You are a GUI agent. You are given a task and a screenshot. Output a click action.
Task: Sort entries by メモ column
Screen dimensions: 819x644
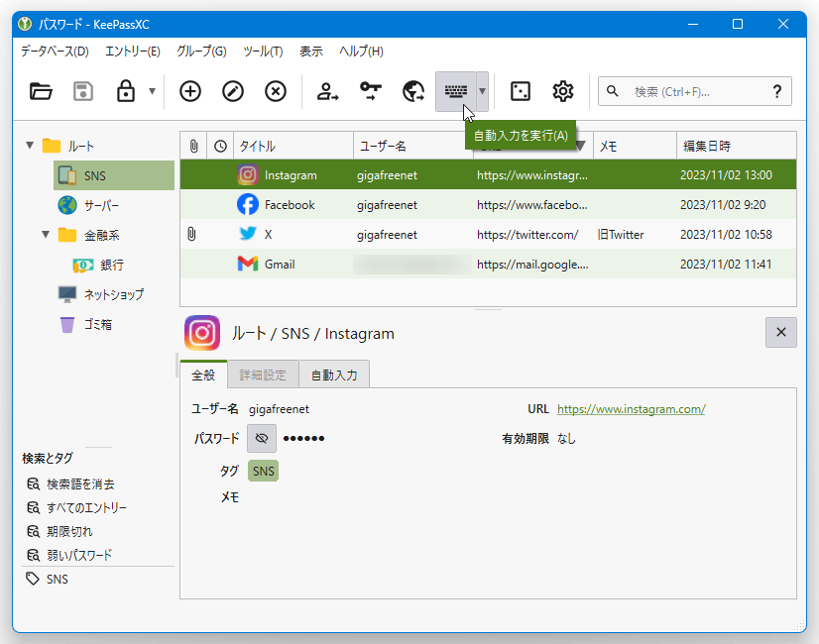635,146
